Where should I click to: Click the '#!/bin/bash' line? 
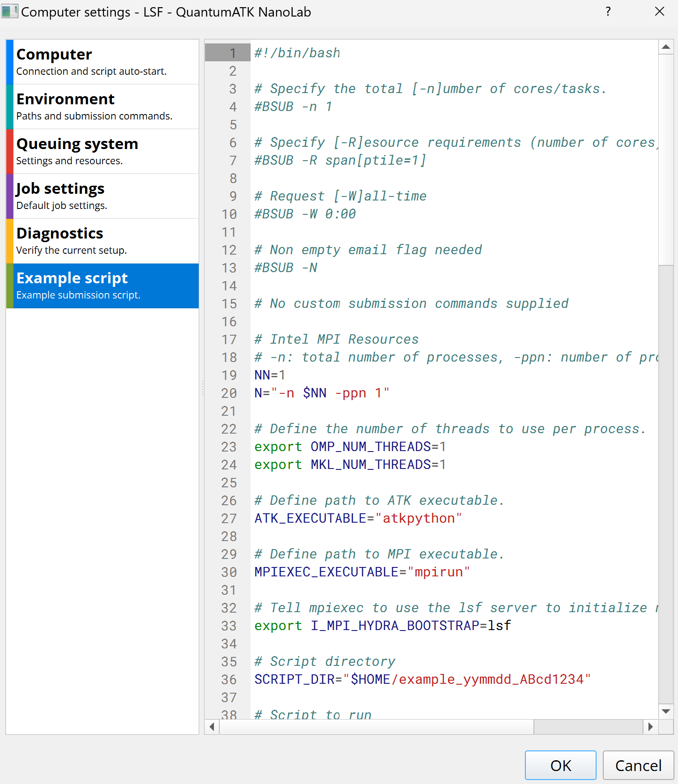coord(297,53)
